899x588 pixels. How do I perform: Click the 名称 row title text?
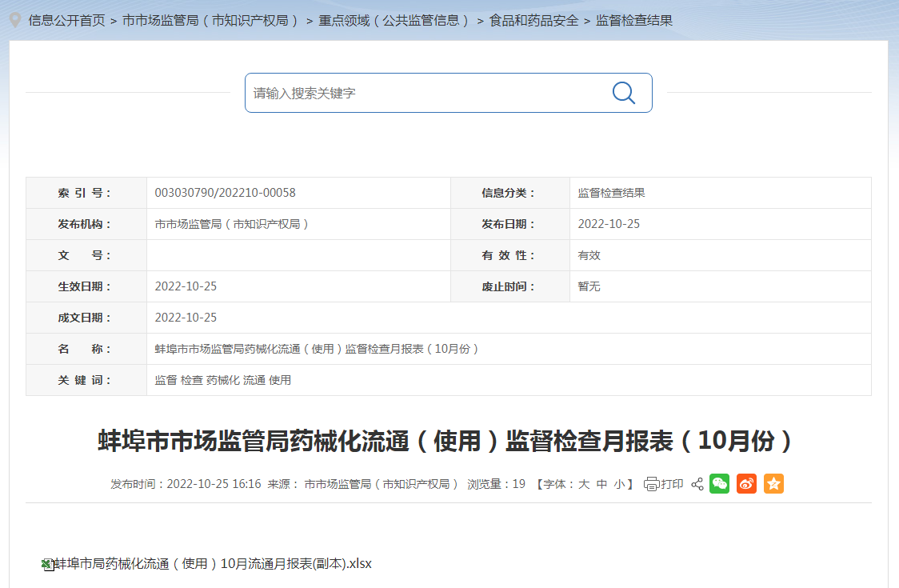coord(317,349)
